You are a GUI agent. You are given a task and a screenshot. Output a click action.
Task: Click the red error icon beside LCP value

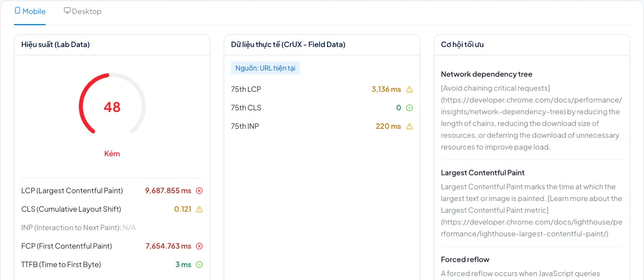(199, 191)
